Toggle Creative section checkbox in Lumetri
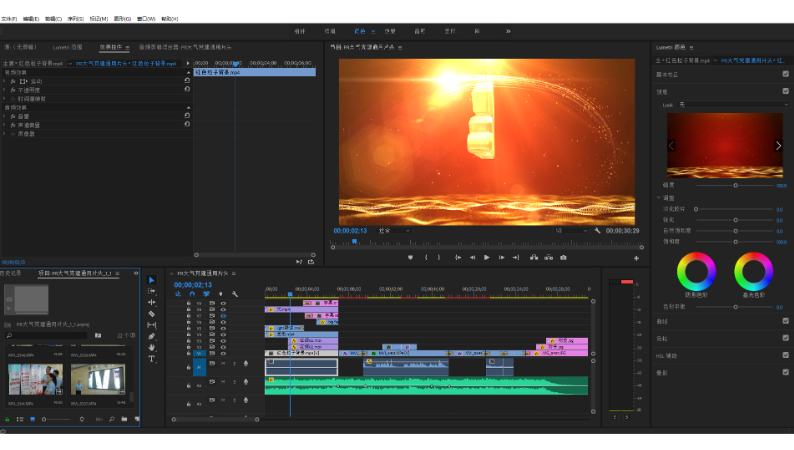The height and width of the screenshot is (450, 794). (x=785, y=90)
